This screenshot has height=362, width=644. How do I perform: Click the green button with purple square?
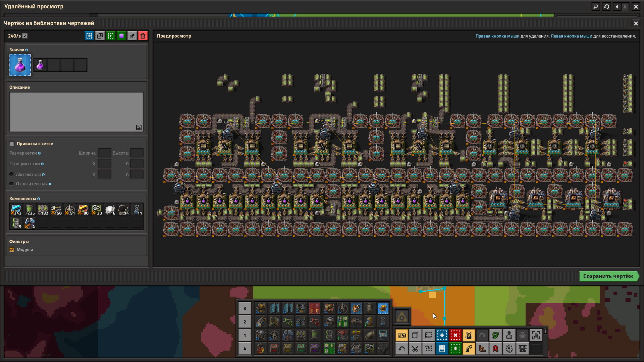tap(121, 36)
